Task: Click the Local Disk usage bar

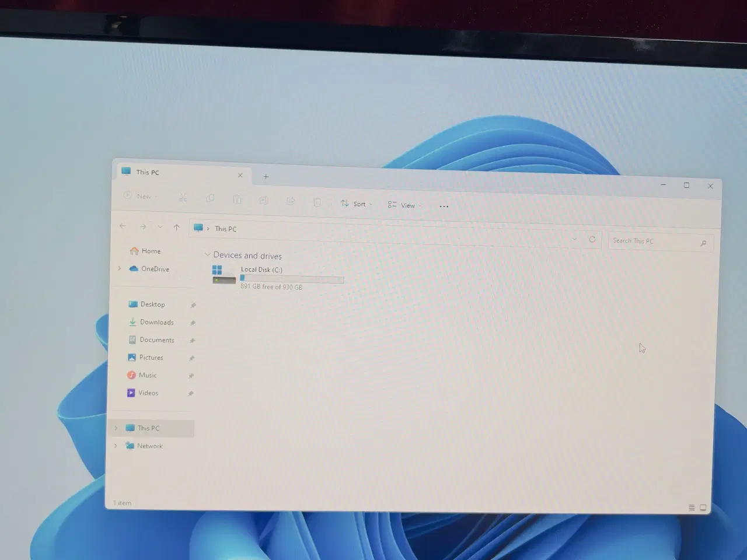Action: 292,279
